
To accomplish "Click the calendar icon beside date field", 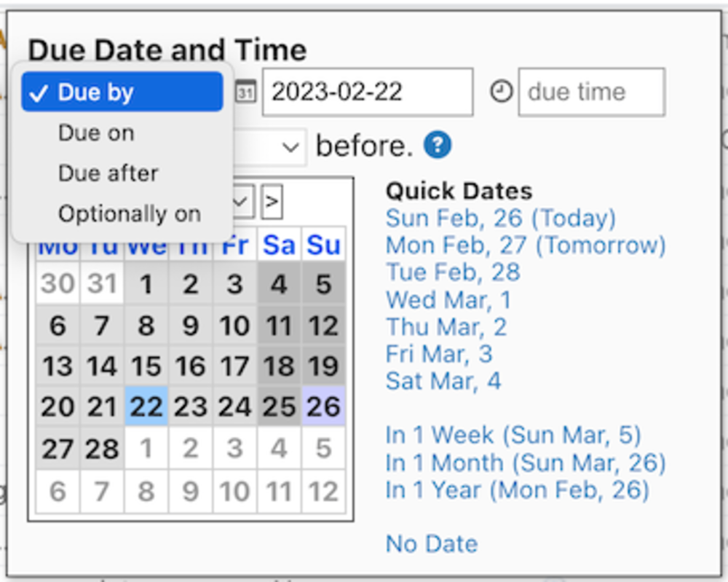I will point(246,93).
